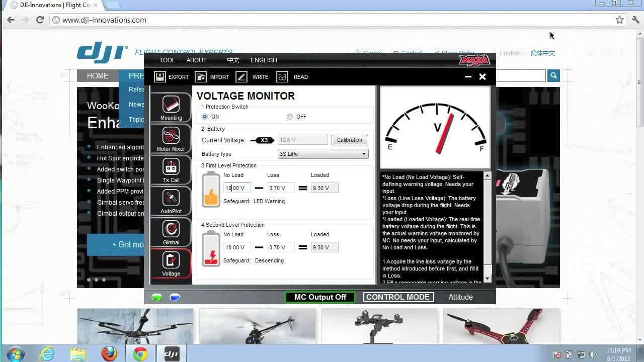The image size is (644, 362).
Task: Click the help text scrollbar up arrow
Action: point(487,175)
